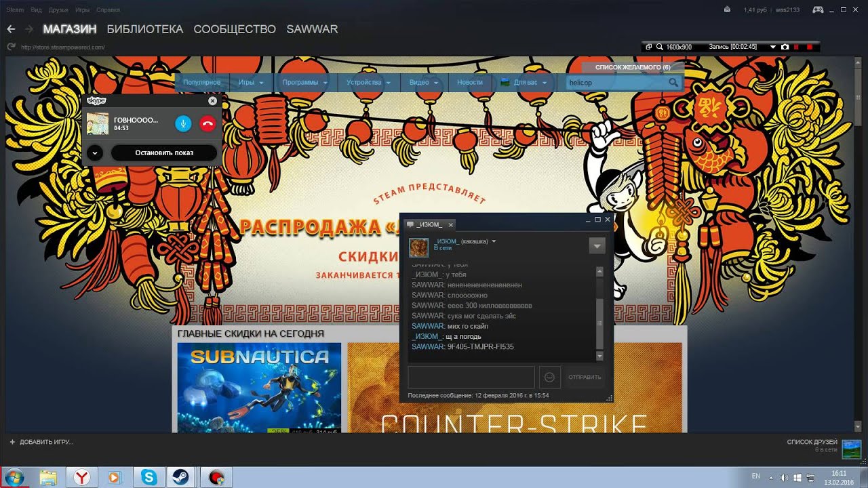This screenshot has height=488, width=868.
Task: Click the was2133 account name
Action: click(x=788, y=10)
